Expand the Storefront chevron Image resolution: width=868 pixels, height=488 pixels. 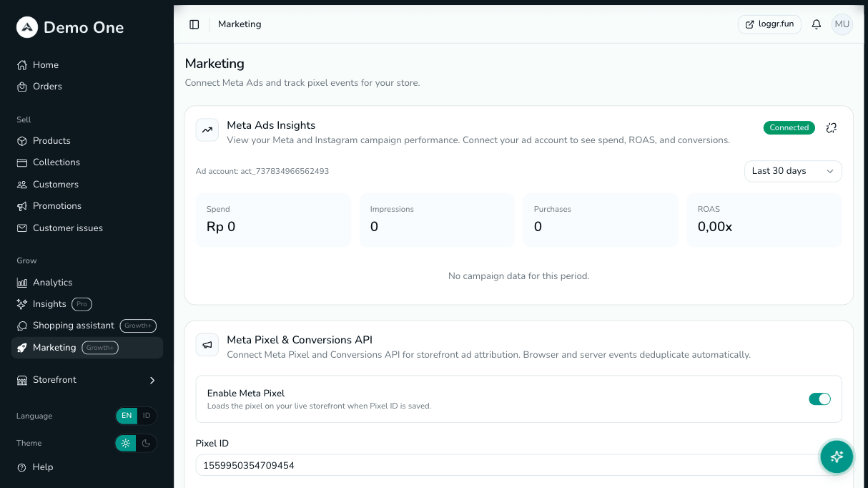(152, 380)
